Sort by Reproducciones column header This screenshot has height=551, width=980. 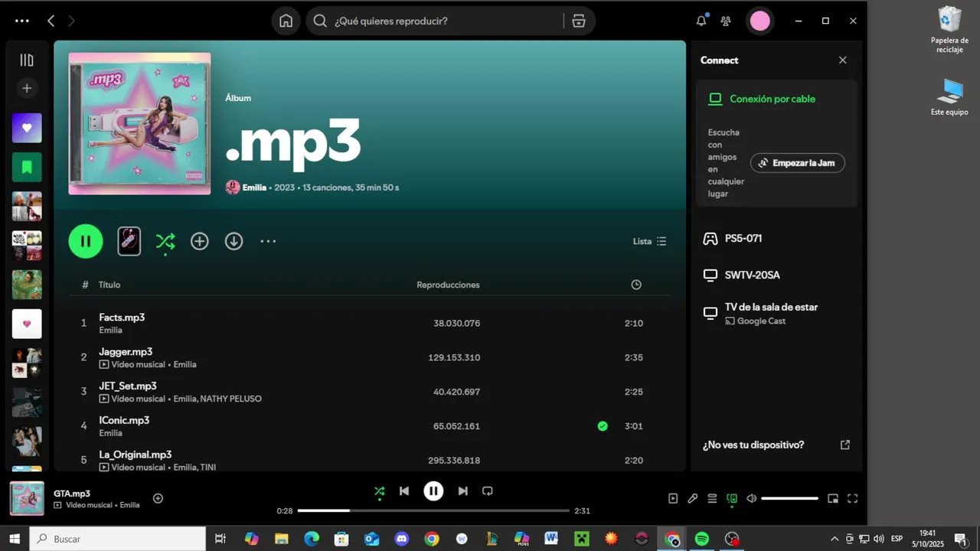click(448, 285)
